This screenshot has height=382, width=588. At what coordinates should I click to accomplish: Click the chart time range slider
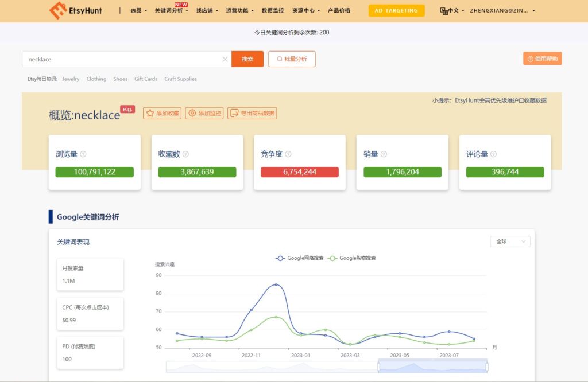[432, 367]
